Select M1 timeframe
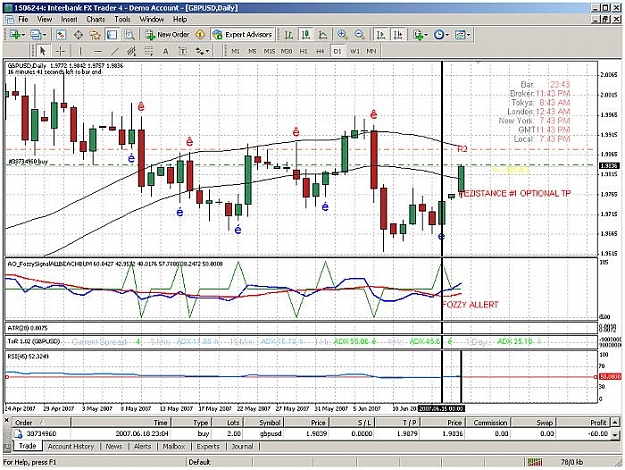The image size is (625, 470). coord(235,51)
